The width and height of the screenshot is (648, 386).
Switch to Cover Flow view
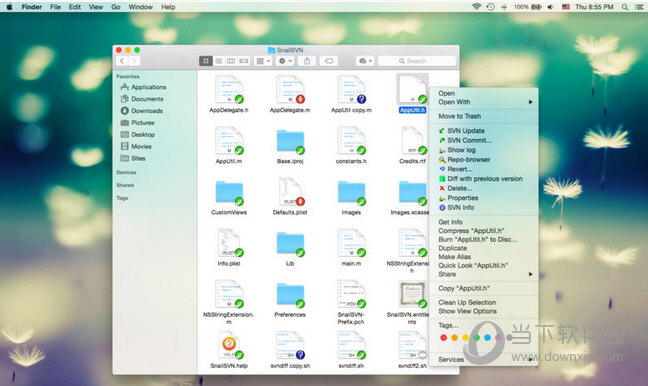244,61
